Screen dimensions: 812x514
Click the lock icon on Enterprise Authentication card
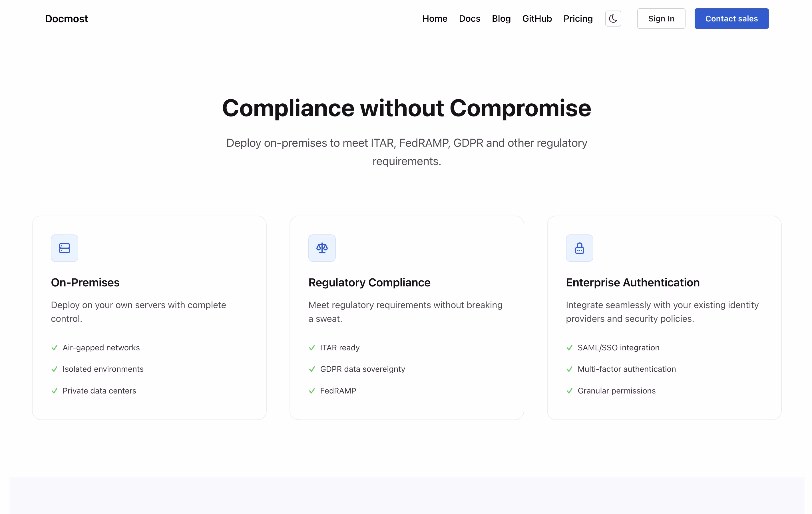coord(579,248)
